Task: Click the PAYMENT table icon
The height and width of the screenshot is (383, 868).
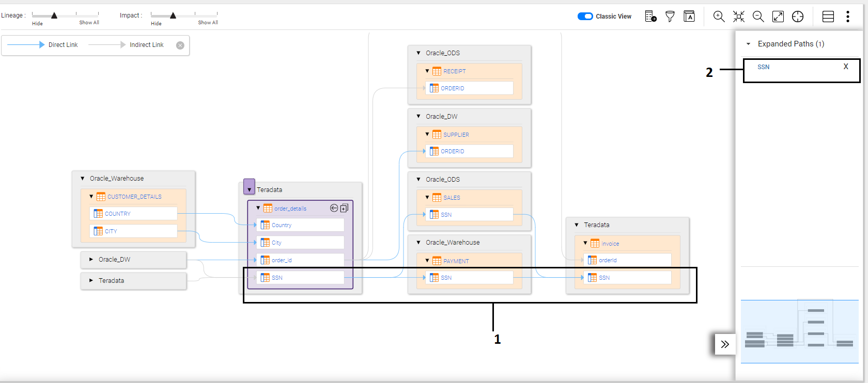Action: 437,261
